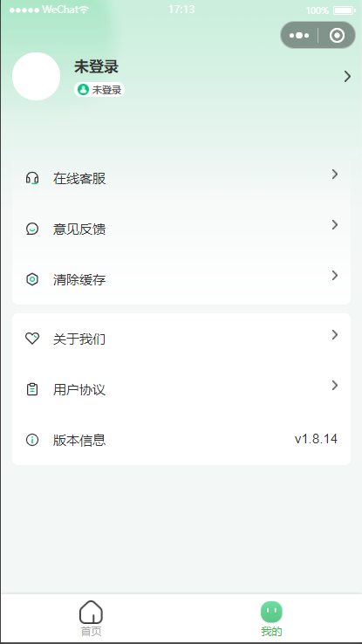The image size is (362, 644).
Task: Select the hexagon icon beside 清除缓存
Action: (x=32, y=279)
